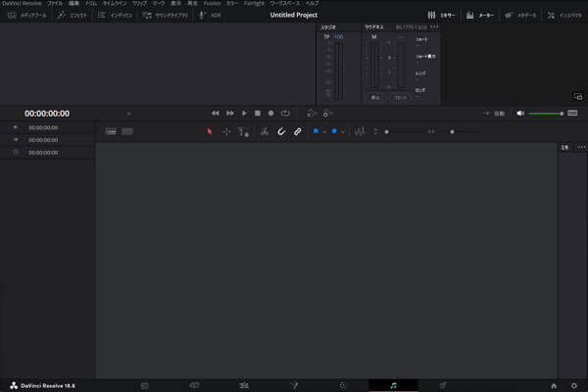The height and width of the screenshot is (392, 588).
Task: Open the blue marker color dropdown
Action: [343, 131]
